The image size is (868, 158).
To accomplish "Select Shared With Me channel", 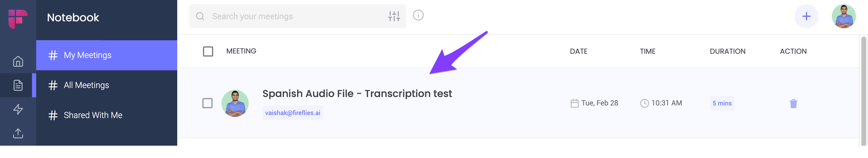I will 106,115.
